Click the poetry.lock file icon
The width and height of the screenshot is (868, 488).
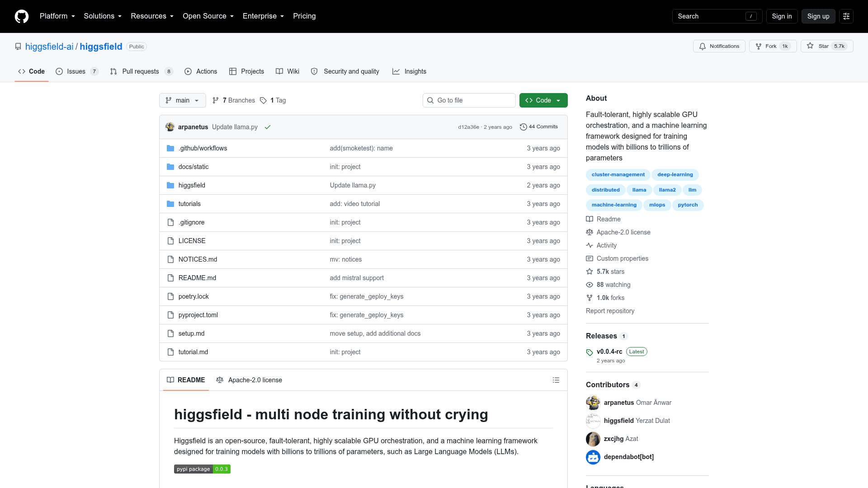tap(170, 296)
